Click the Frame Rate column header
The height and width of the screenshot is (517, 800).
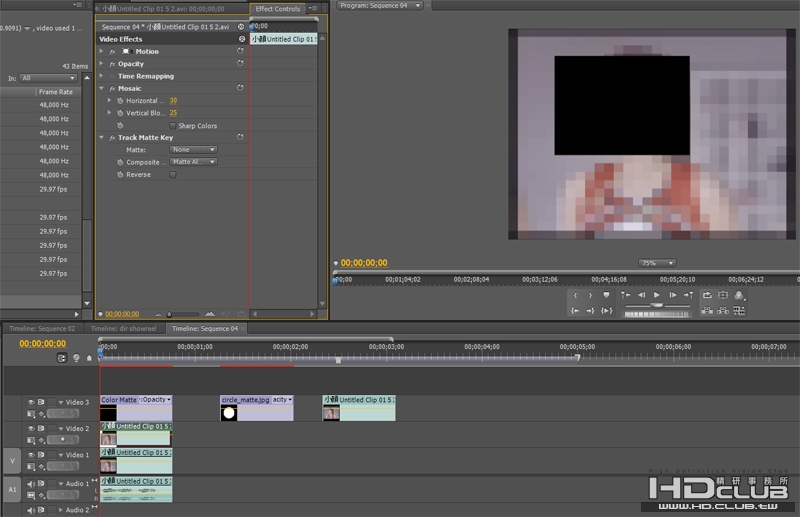(x=56, y=92)
